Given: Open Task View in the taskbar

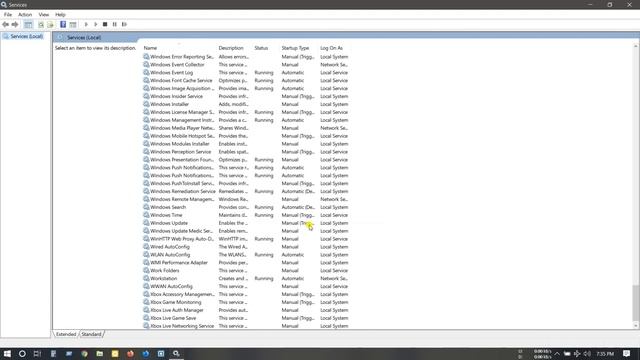Looking at the screenshot, I should tap(37, 353).
